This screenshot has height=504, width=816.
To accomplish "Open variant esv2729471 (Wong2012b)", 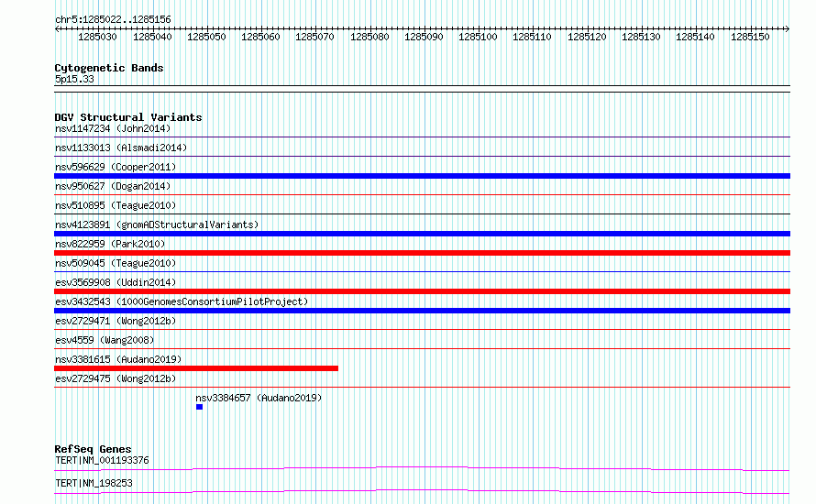I will point(116,321).
